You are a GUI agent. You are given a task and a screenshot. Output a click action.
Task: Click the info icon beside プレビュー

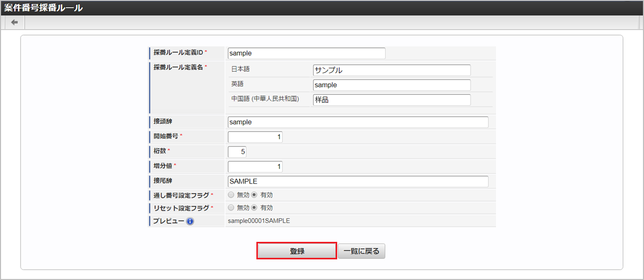pyautogui.click(x=190, y=221)
